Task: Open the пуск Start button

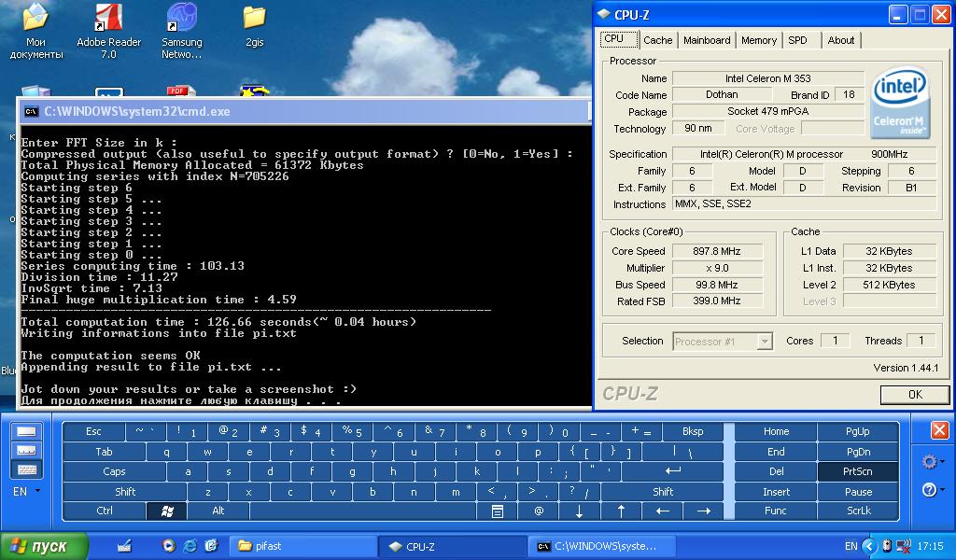Action: pos(44,546)
